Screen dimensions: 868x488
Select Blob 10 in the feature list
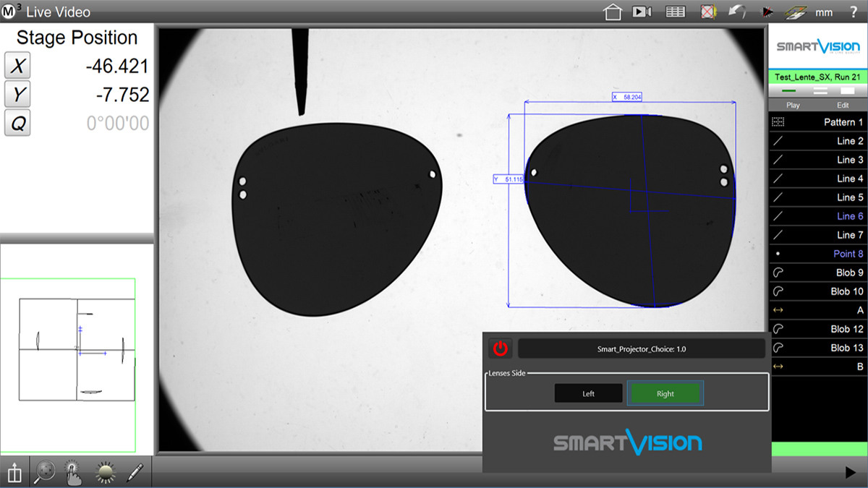coord(818,291)
